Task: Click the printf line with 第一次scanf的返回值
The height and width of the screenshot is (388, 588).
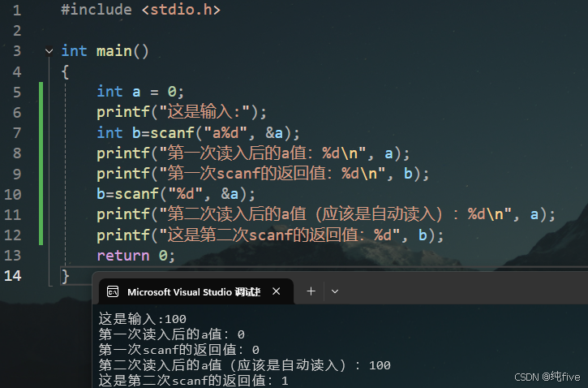Action: click(263, 174)
